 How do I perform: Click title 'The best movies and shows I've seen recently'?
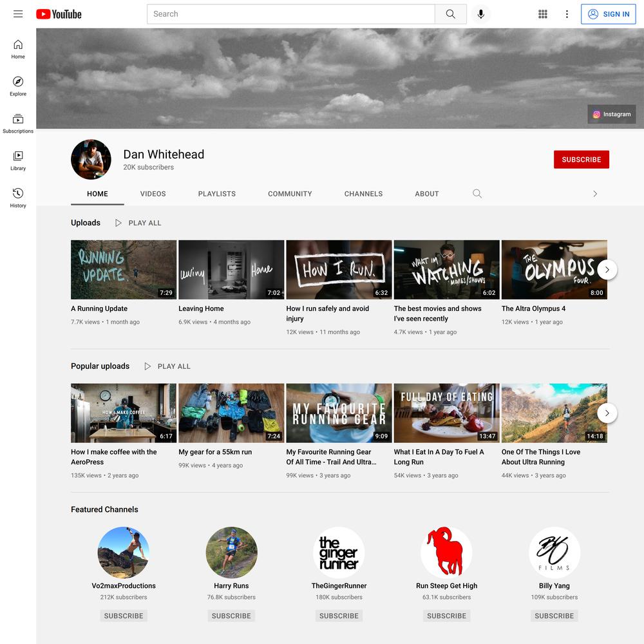point(437,314)
